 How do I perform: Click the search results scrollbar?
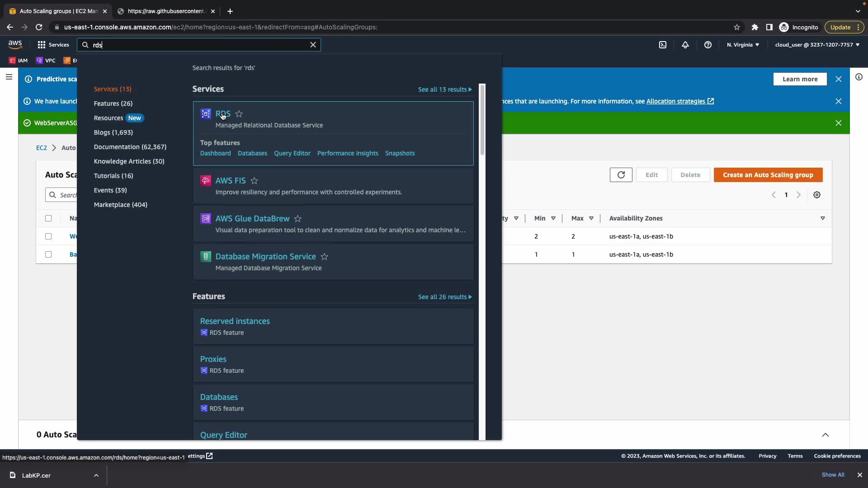click(x=482, y=120)
